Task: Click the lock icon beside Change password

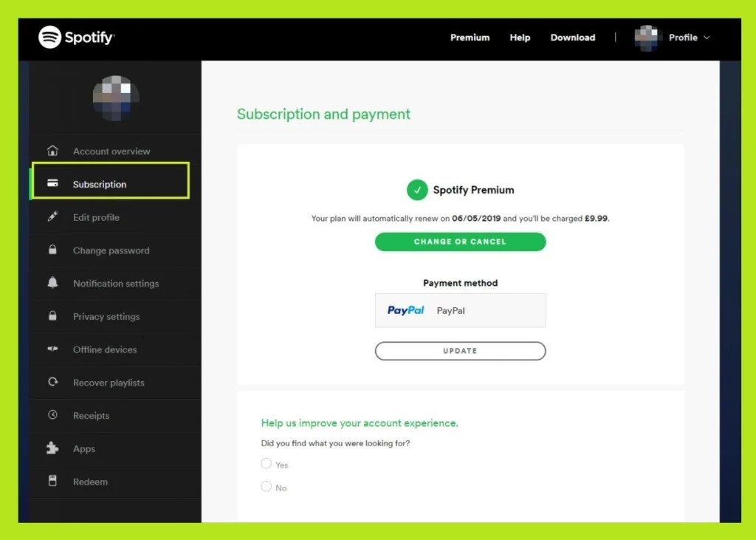Action: (x=52, y=250)
